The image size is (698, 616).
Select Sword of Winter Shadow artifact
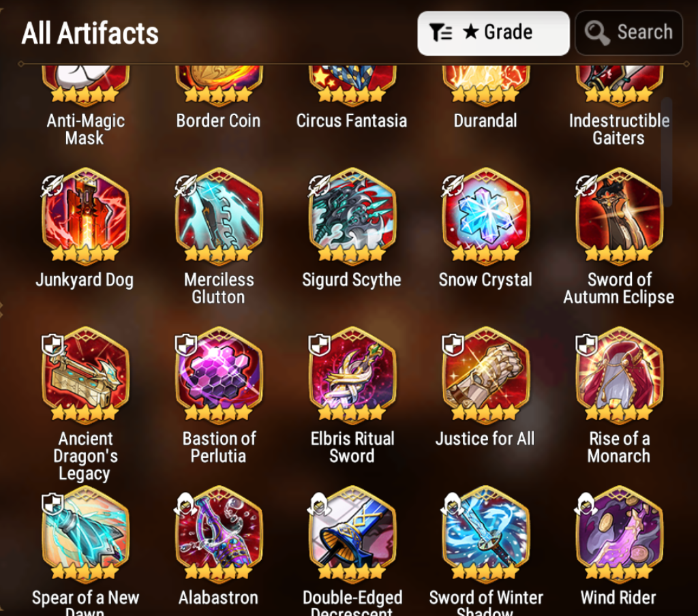(485, 533)
